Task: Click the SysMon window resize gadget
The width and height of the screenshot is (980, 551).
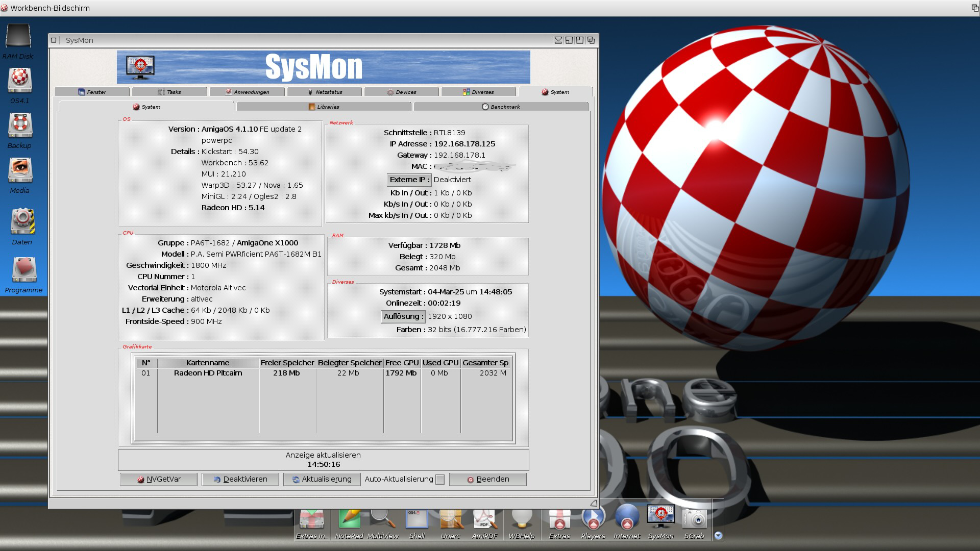Action: [594, 503]
